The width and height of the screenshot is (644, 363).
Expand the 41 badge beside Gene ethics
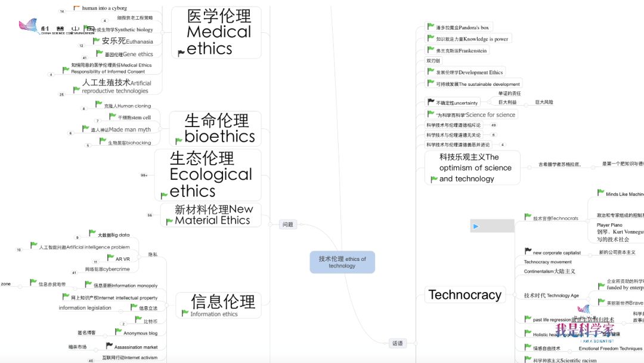point(84,58)
